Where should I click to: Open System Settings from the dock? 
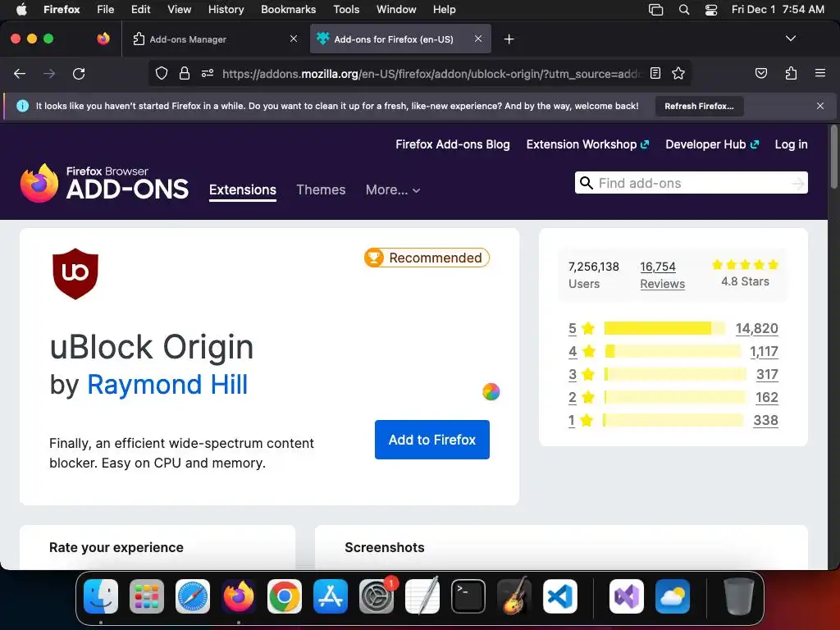[x=376, y=596]
